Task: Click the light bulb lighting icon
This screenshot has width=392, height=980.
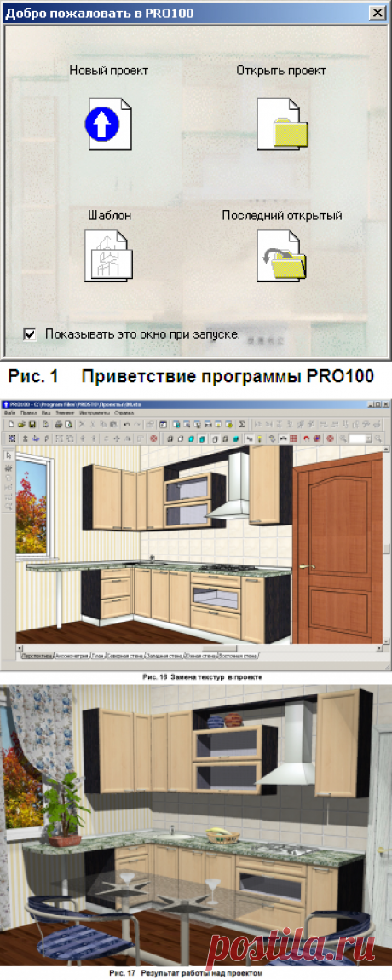Action: point(260,438)
